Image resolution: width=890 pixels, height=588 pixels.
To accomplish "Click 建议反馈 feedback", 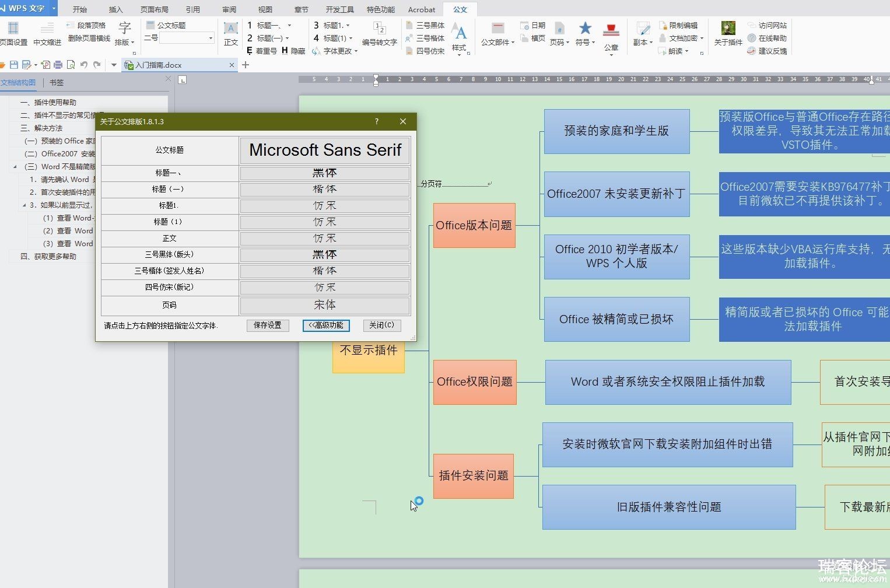I will click(767, 51).
